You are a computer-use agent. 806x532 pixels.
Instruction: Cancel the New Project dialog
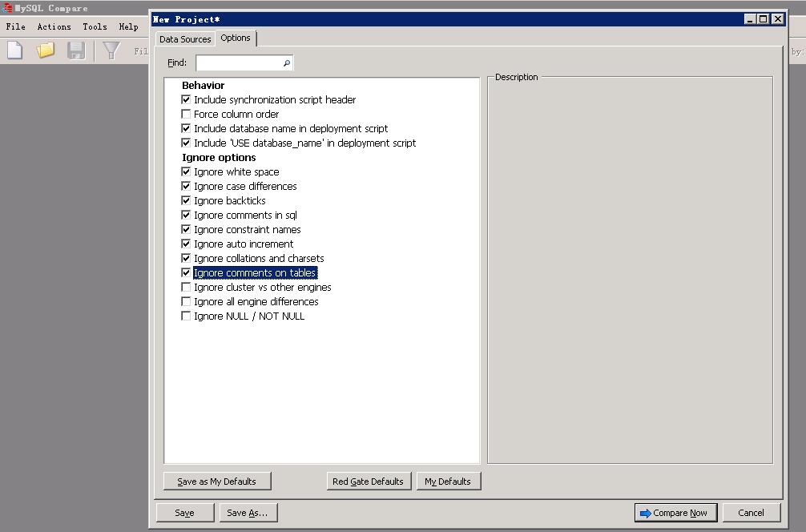tap(751, 513)
